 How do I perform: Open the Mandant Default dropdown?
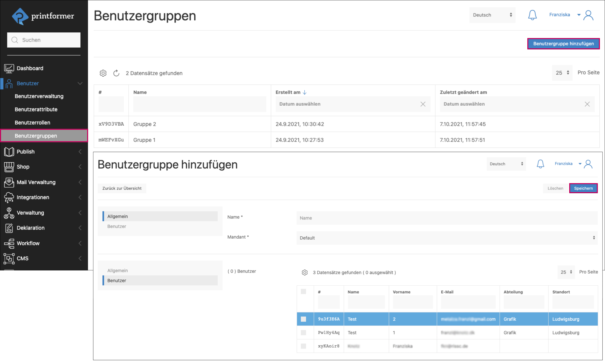click(x=447, y=238)
